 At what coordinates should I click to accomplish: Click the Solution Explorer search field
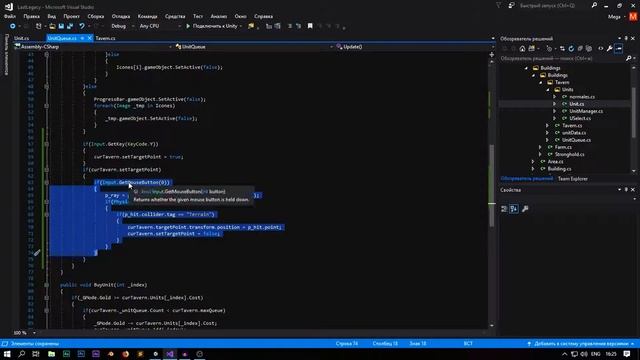pyautogui.click(x=562, y=58)
